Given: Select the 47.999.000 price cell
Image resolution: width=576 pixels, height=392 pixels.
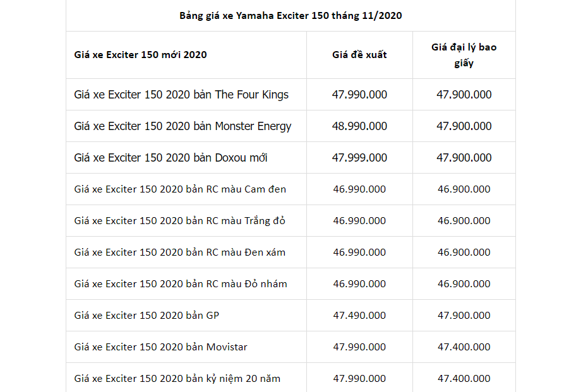Looking at the screenshot, I should point(359,158).
